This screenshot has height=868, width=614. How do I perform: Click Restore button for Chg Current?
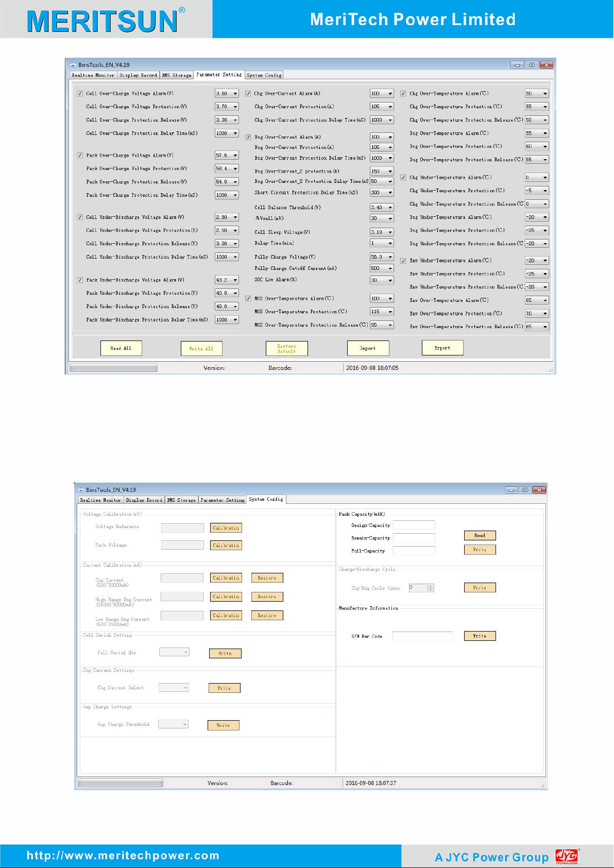[267, 578]
